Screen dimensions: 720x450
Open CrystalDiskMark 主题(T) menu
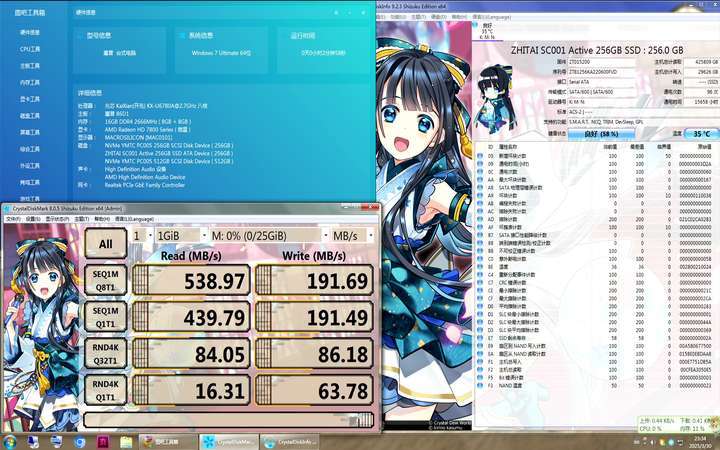(81, 219)
